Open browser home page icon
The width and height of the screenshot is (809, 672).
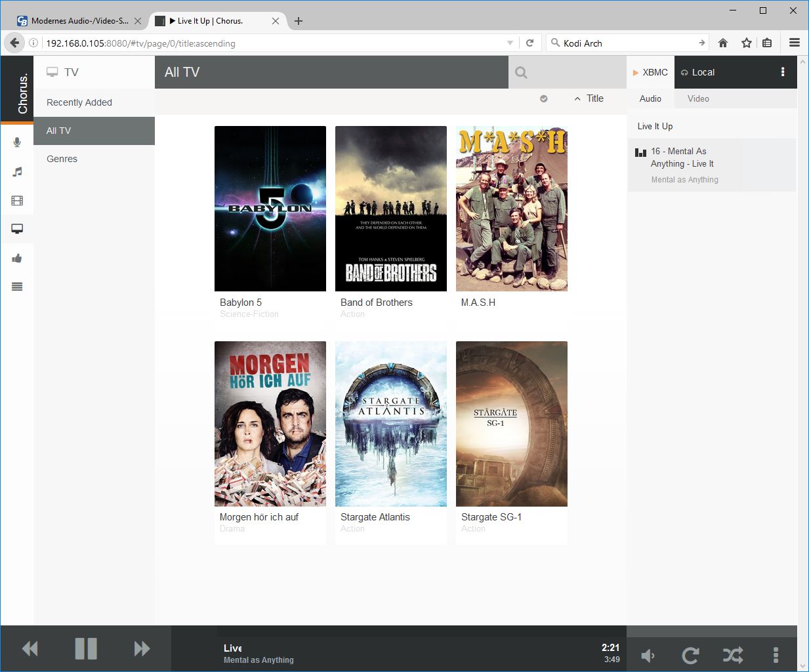tap(723, 43)
